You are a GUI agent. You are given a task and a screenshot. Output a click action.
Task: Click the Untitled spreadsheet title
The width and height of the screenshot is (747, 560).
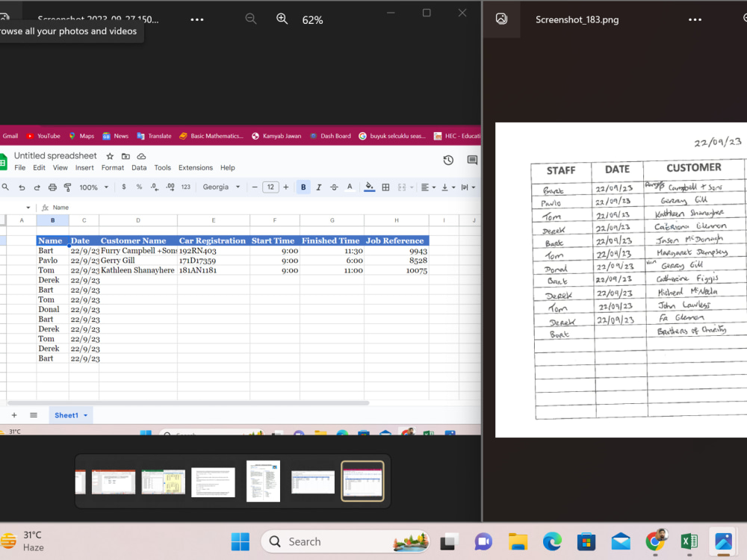55,156
